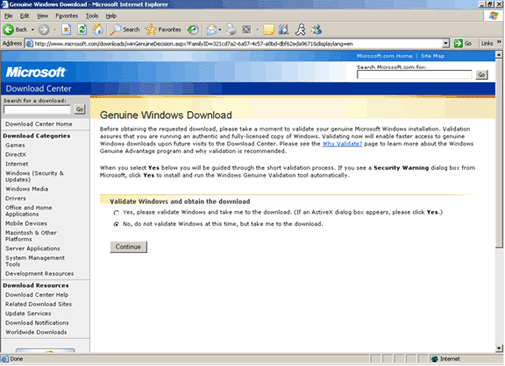Click the Forward arrow button
This screenshot has height=366, width=505.
pos(44,30)
